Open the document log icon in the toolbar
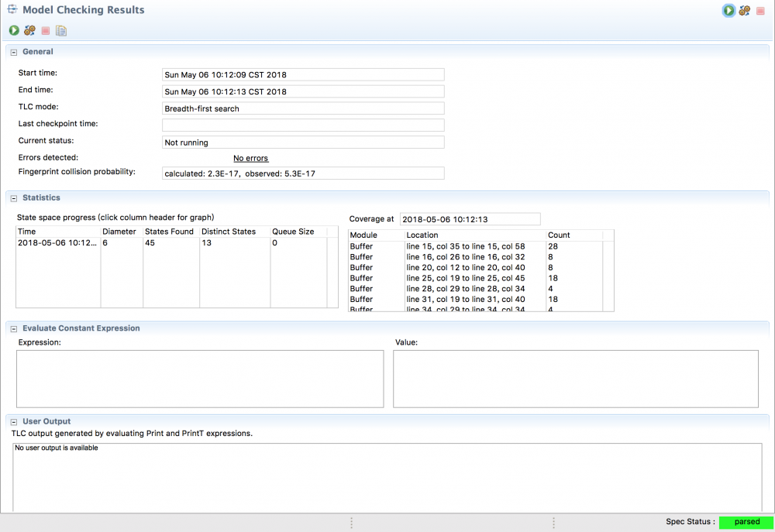The width and height of the screenshot is (775, 532). pyautogui.click(x=61, y=31)
